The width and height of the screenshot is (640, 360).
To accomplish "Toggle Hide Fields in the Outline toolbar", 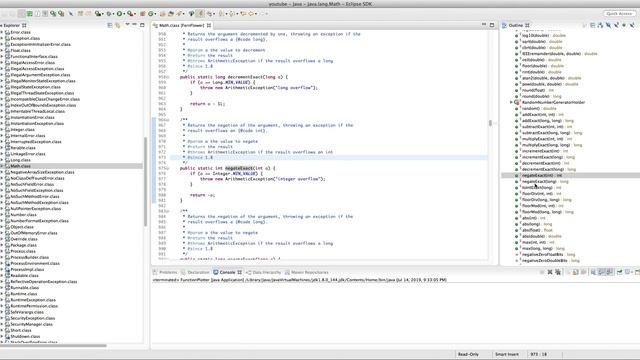I will pyautogui.click(x=608, y=25).
